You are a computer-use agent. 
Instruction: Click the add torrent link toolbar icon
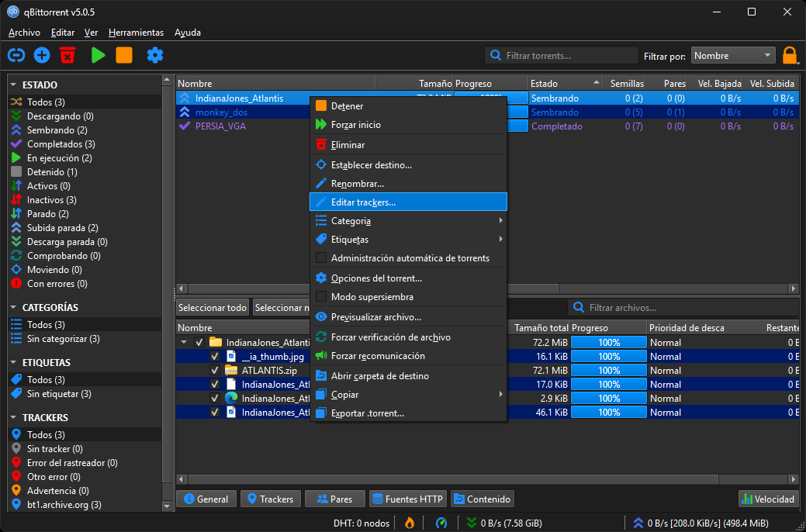click(x=16, y=55)
